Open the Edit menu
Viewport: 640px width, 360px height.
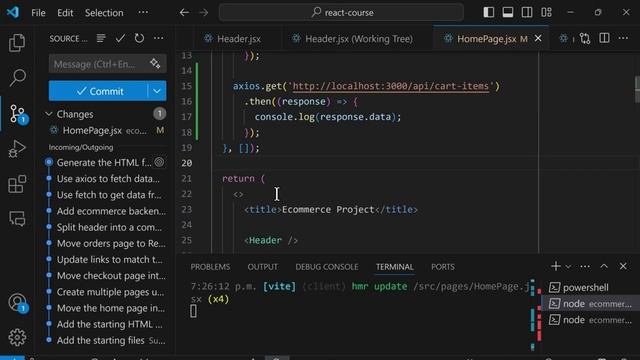(x=65, y=13)
